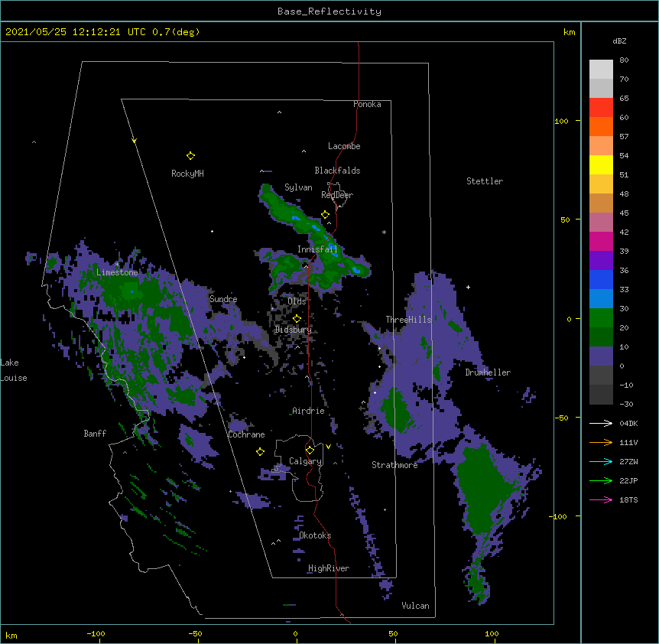Viewport: 659px width, 644px height.
Task: Click the Drumheller label
Action: (x=488, y=372)
